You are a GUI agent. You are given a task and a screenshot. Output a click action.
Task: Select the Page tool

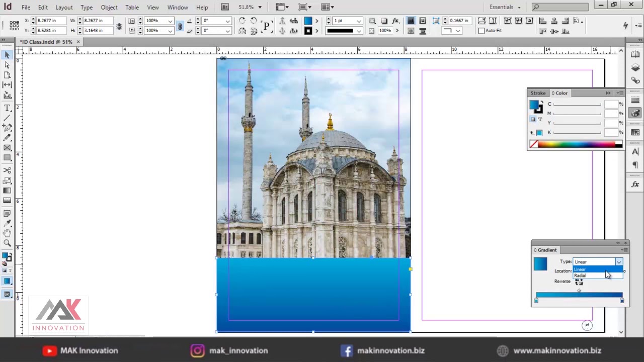tap(7, 75)
